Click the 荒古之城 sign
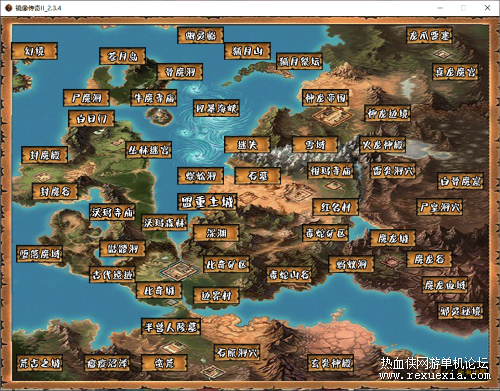500x391 pixels. [x=40, y=363]
